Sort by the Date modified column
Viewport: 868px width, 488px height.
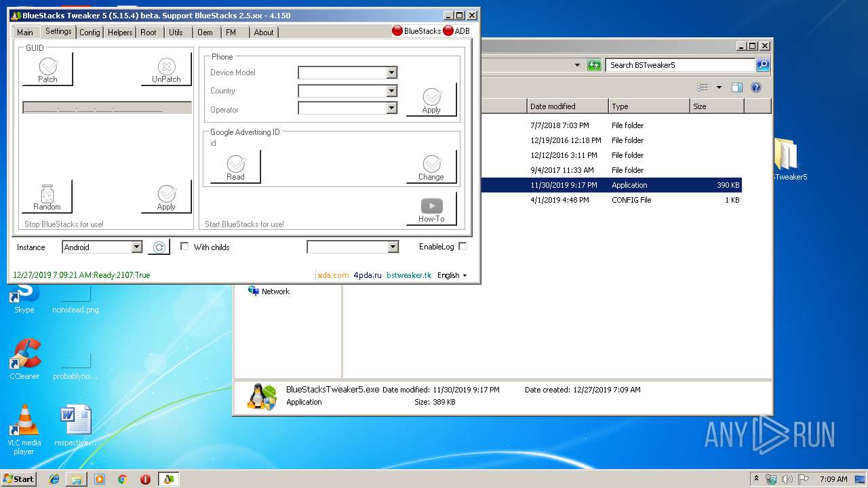coord(568,106)
